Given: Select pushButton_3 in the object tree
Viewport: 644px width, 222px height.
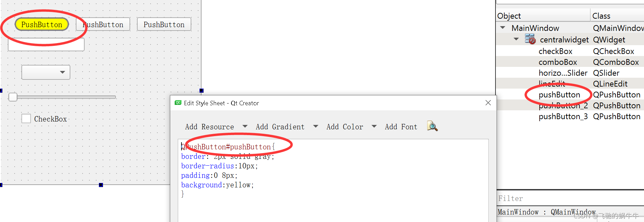Looking at the screenshot, I should pyautogui.click(x=563, y=116).
